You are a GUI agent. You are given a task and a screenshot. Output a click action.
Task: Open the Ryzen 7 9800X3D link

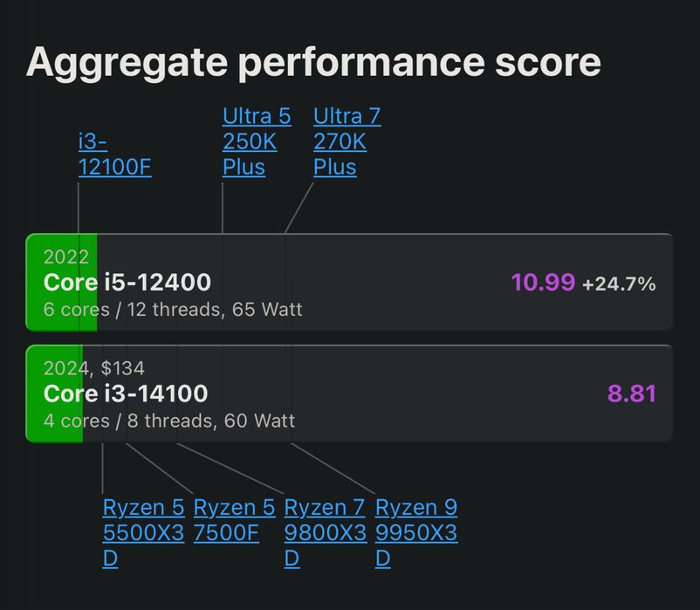[x=326, y=532]
